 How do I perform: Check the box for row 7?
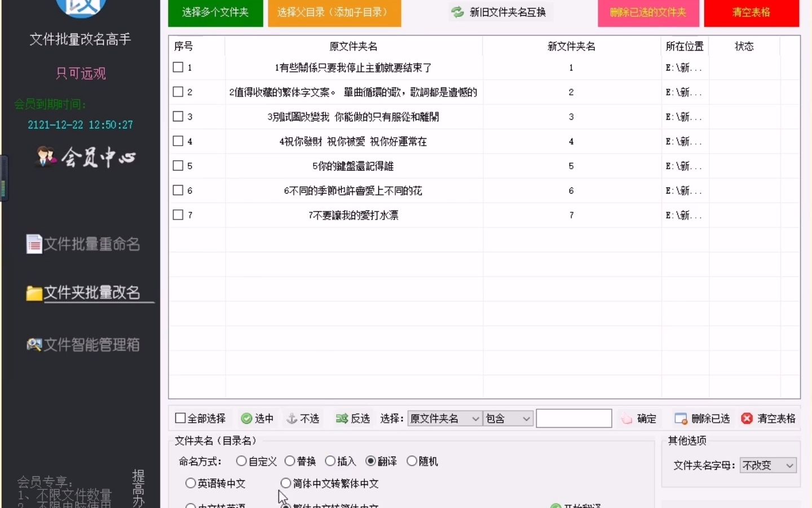point(178,214)
